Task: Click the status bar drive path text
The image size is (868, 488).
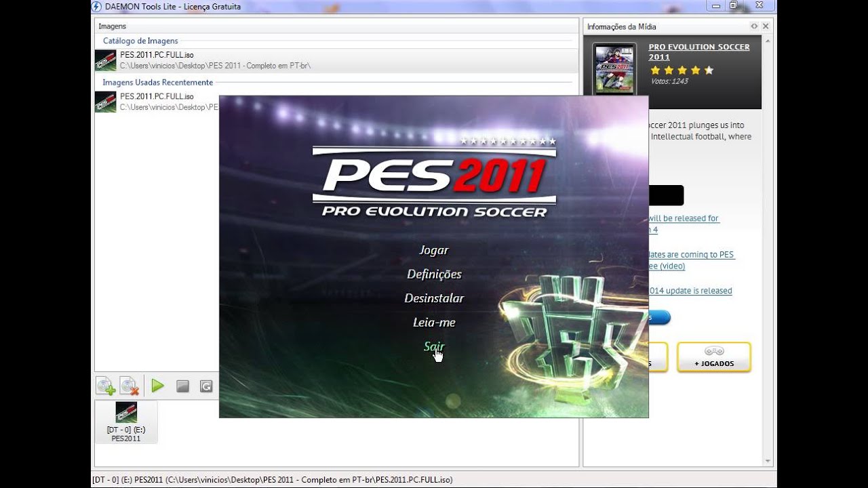Action: pos(272,480)
